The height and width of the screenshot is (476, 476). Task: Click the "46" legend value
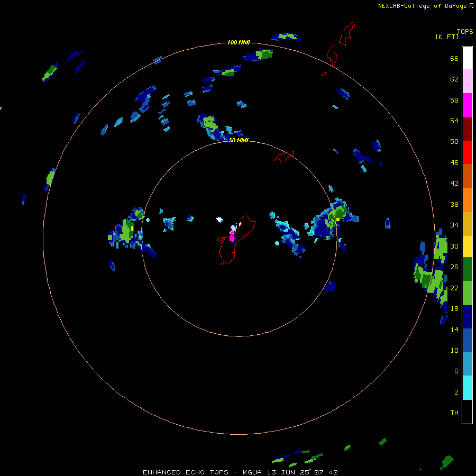click(x=454, y=162)
